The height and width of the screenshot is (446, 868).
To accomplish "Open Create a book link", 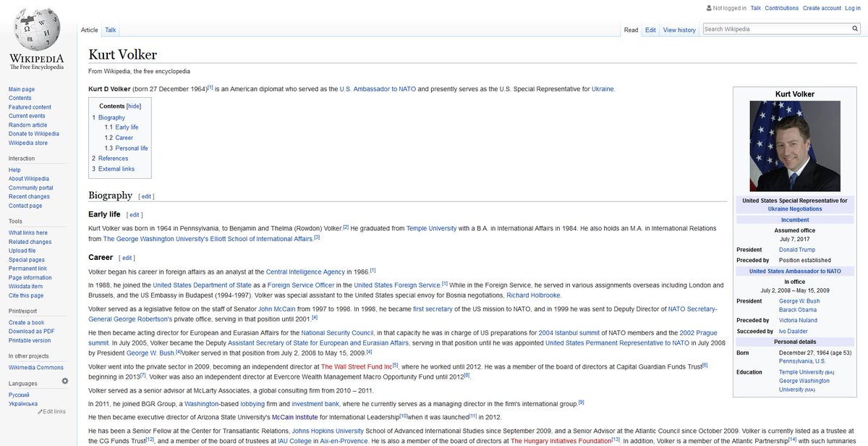I will click(26, 322).
